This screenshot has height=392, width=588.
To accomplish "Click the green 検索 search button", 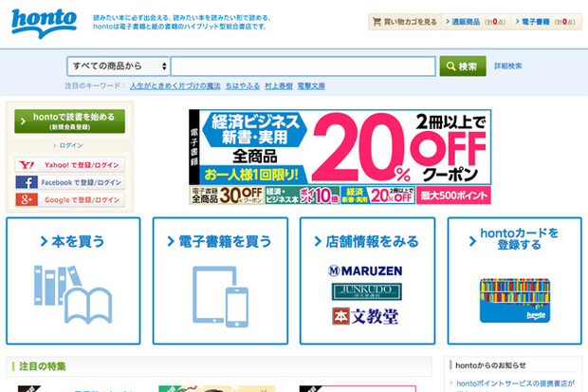I will (463, 66).
